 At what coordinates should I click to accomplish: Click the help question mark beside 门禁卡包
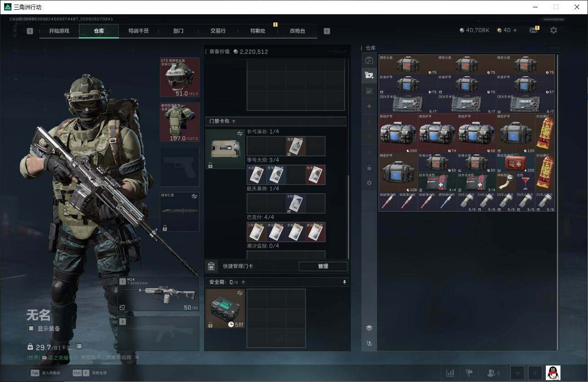[234, 122]
